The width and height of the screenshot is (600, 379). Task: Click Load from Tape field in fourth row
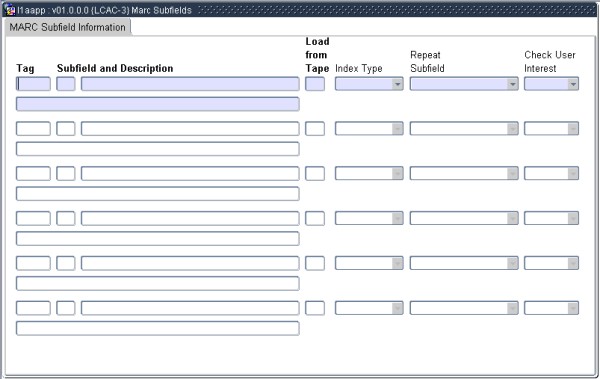click(315, 218)
